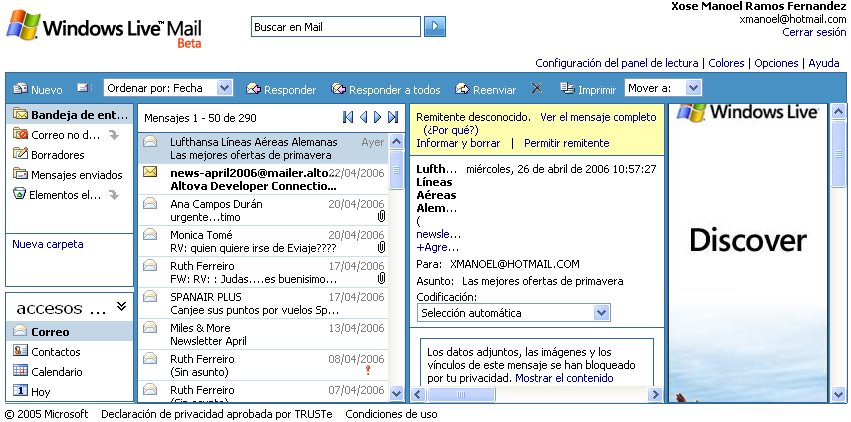Empty junk mail using the arrow icon

(113, 135)
